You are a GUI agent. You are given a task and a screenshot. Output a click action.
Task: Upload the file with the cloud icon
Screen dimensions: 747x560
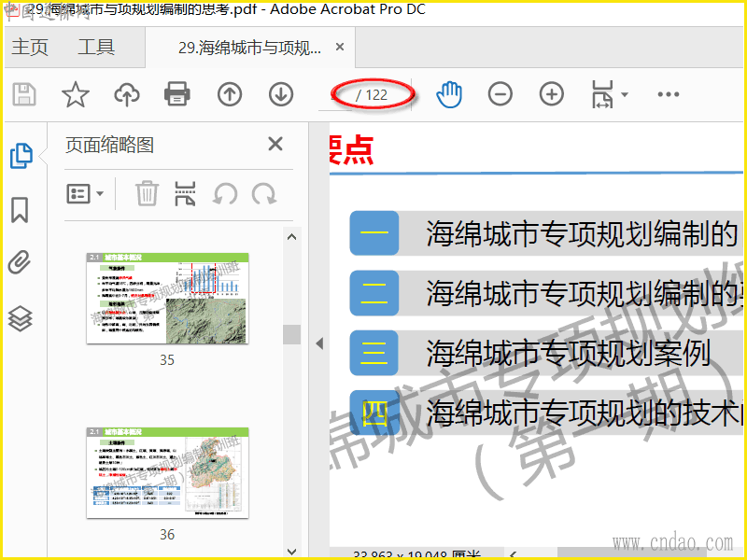point(127,94)
